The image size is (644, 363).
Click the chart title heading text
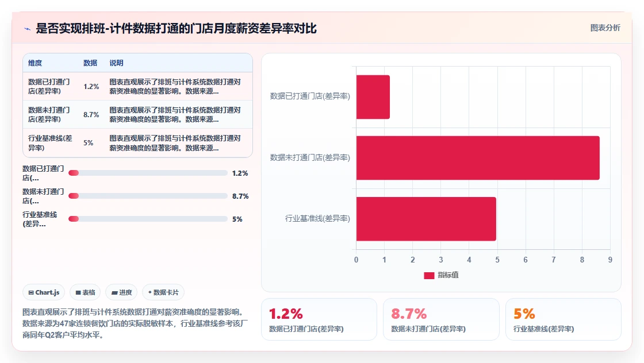pos(176,29)
